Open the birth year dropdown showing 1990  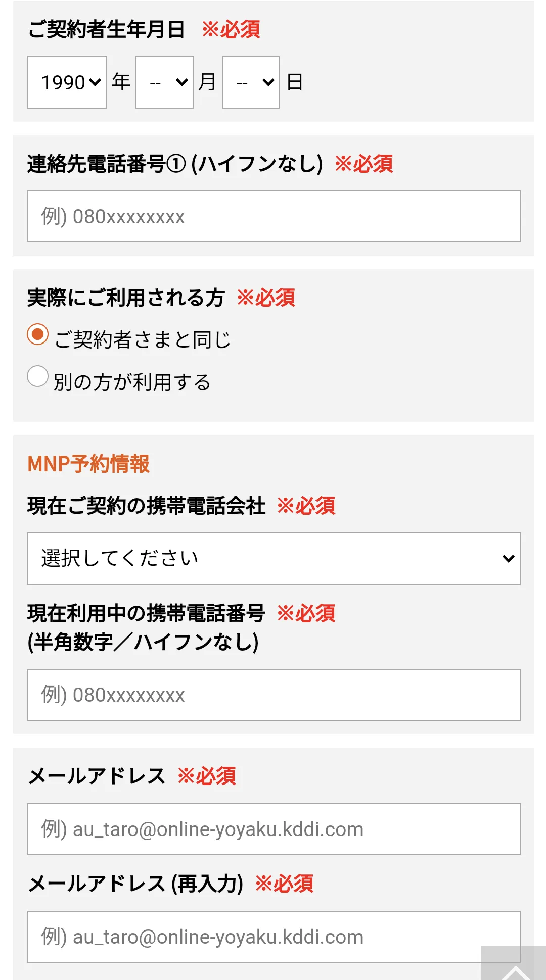pos(67,82)
